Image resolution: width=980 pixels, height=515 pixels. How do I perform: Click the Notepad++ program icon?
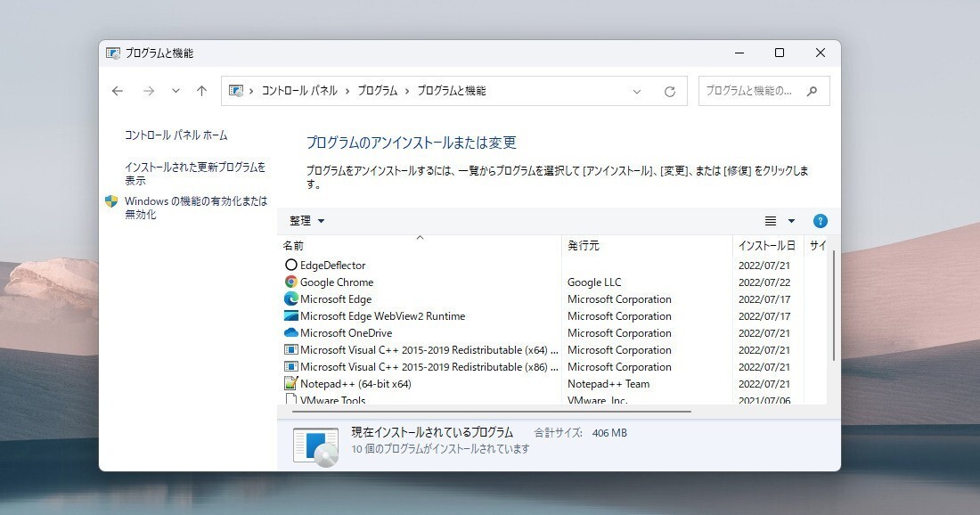pos(290,383)
